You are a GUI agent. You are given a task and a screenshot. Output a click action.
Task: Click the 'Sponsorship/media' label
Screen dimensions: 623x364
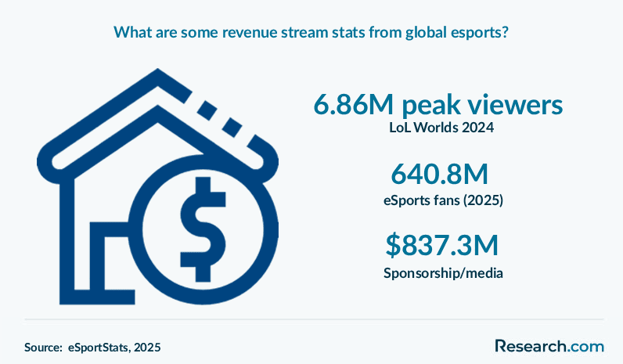443,273
